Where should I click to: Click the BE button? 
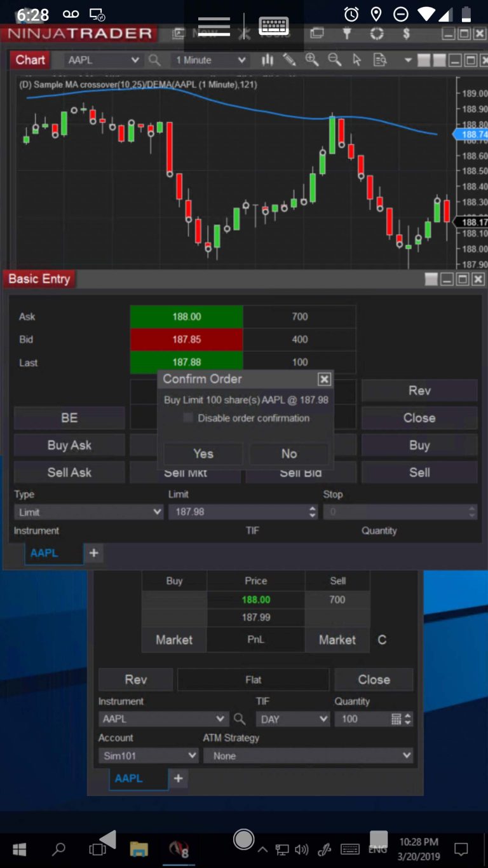[x=69, y=418]
